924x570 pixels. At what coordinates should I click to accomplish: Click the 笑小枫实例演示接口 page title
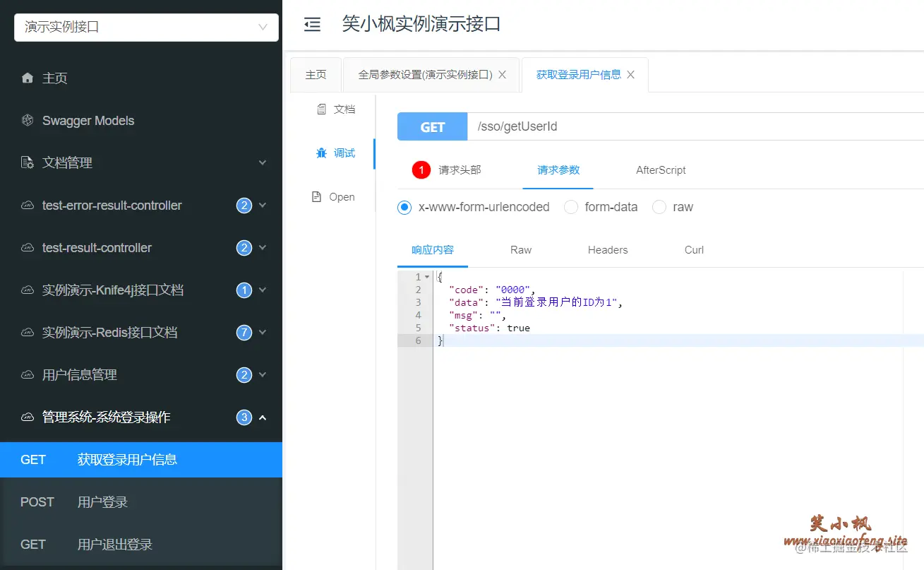point(421,24)
